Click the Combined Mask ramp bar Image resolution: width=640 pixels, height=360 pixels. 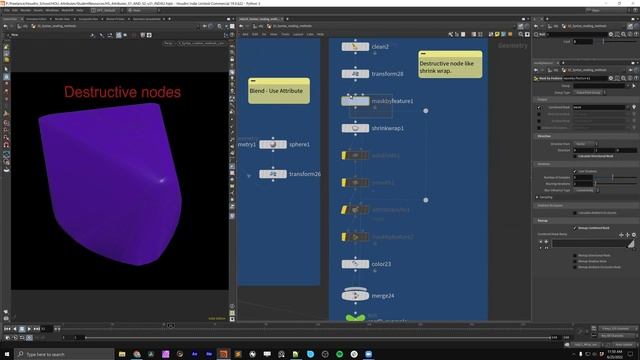(593, 243)
